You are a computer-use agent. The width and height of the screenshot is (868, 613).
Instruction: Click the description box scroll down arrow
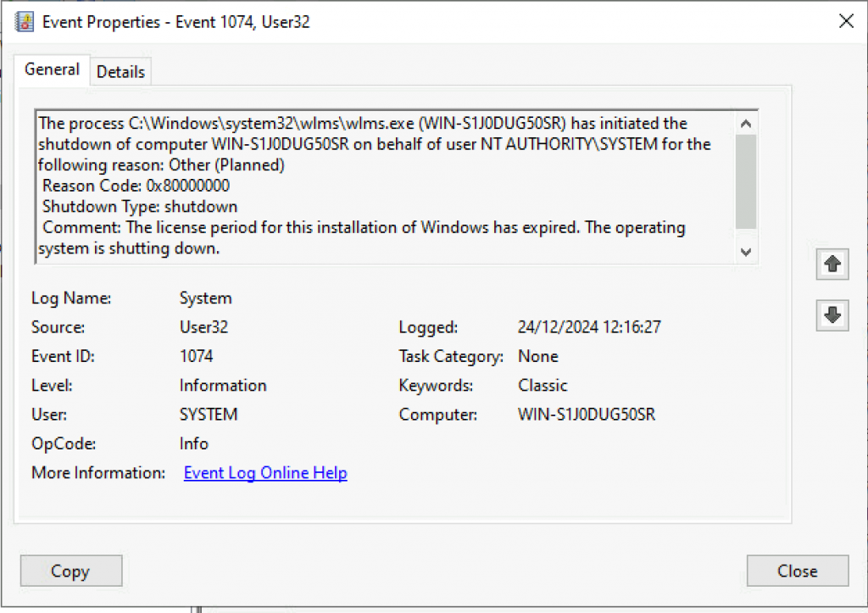[746, 252]
